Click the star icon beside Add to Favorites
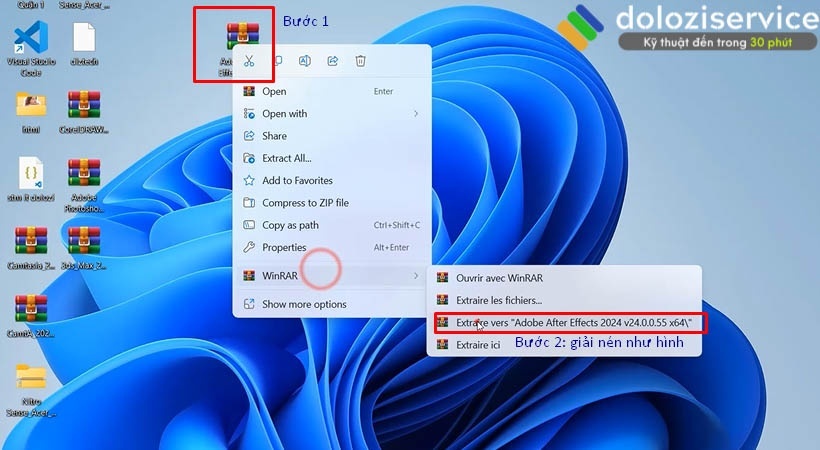 pyautogui.click(x=249, y=181)
